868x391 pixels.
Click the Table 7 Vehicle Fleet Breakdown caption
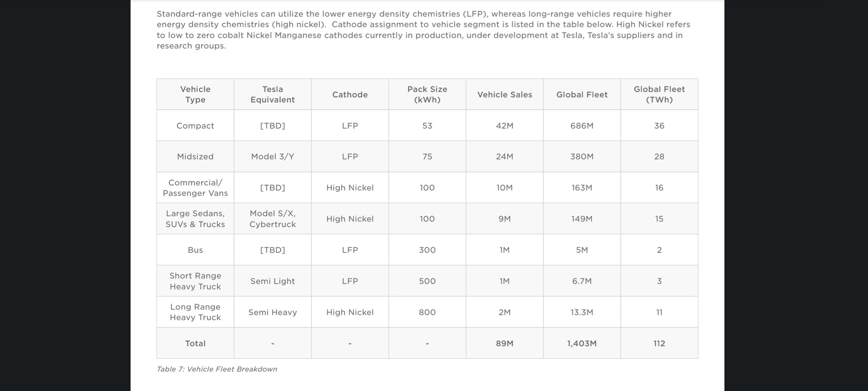[x=217, y=369]
